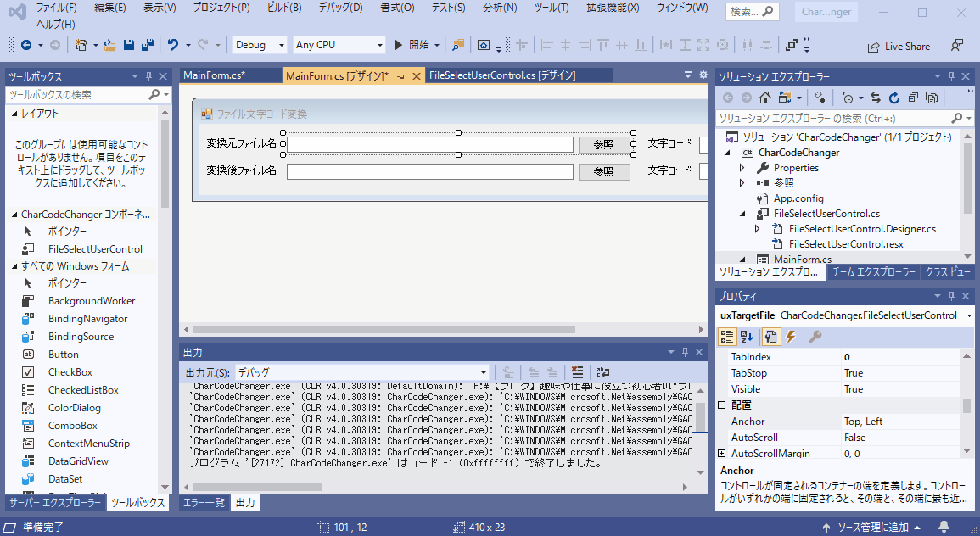Click the search magnifier in toolbox search
Screen dimensions: 980x536
tap(154, 94)
